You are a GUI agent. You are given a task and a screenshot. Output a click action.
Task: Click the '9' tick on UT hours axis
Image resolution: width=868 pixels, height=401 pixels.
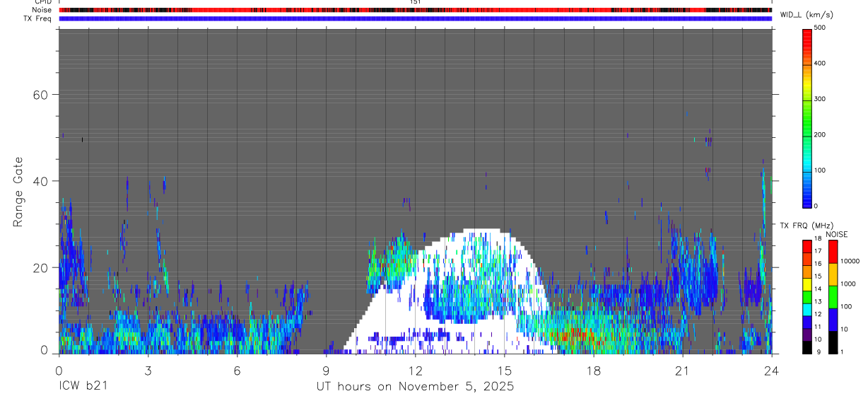click(326, 370)
